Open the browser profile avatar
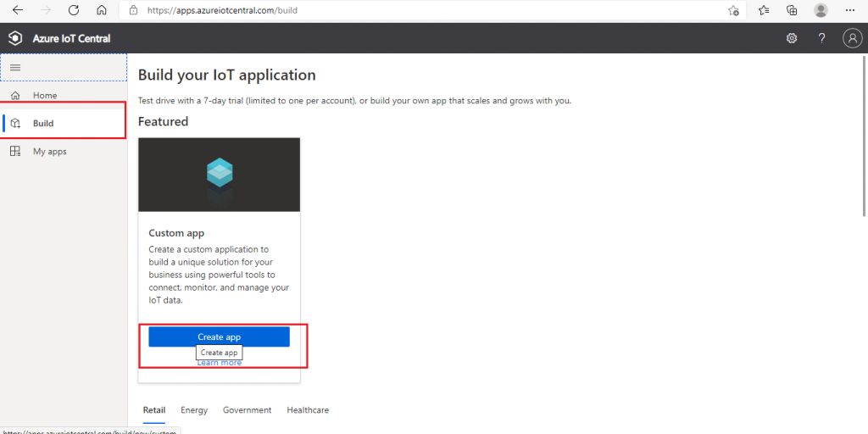The image size is (868, 434). 821,10
